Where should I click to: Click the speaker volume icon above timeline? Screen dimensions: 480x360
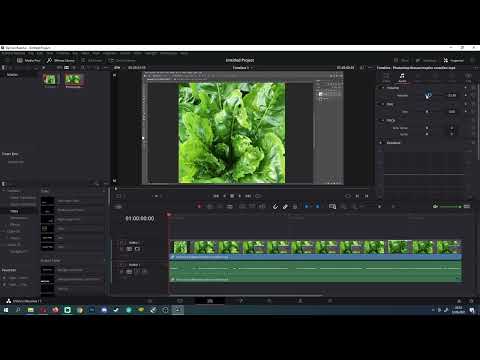(435, 207)
